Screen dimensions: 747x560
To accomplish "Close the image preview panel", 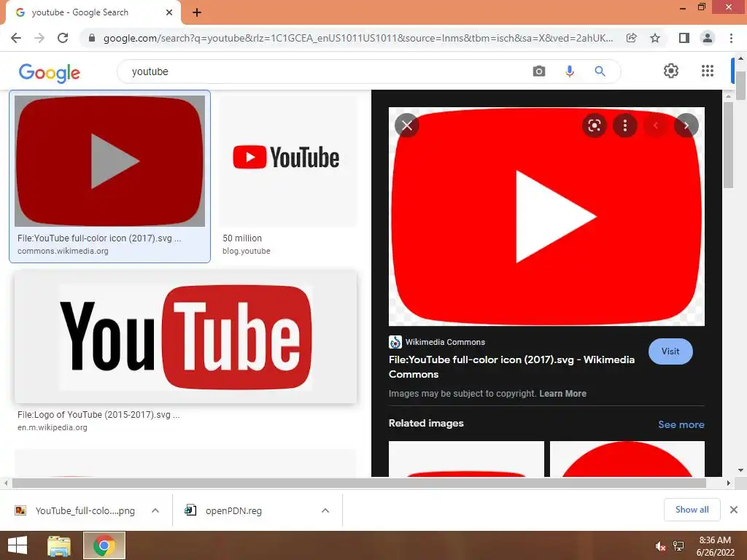I will point(407,125).
